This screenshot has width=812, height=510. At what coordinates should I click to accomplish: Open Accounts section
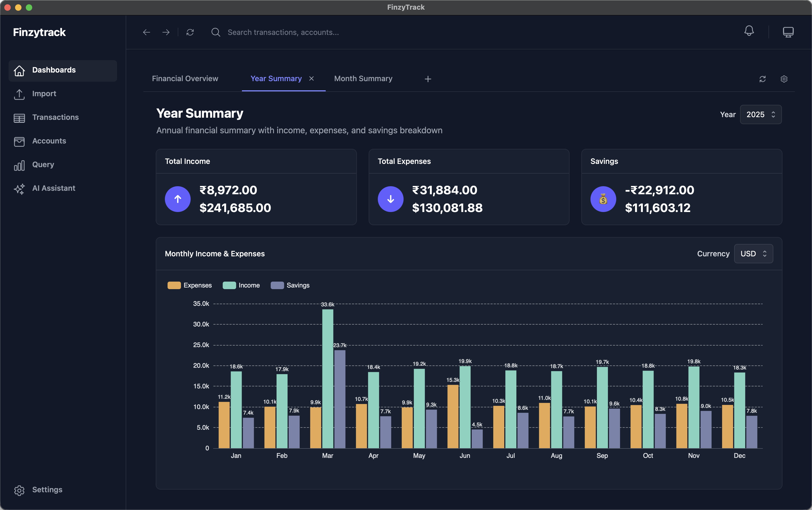click(63, 141)
